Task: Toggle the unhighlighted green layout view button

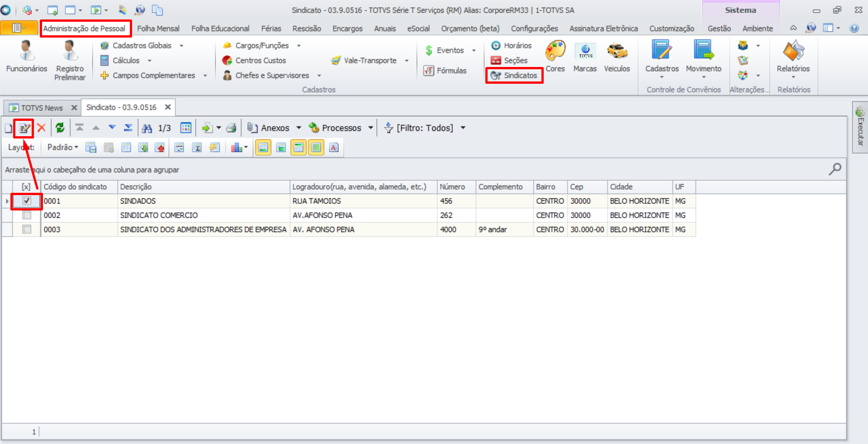Action: [x=281, y=147]
